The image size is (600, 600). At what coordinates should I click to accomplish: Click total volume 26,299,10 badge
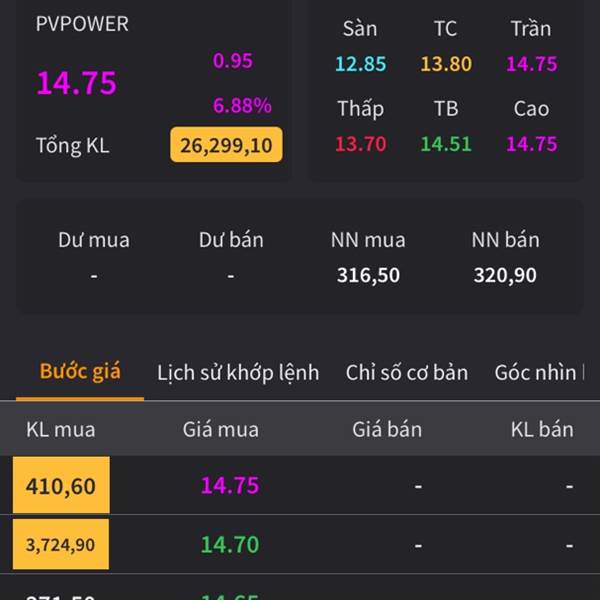click(x=227, y=145)
